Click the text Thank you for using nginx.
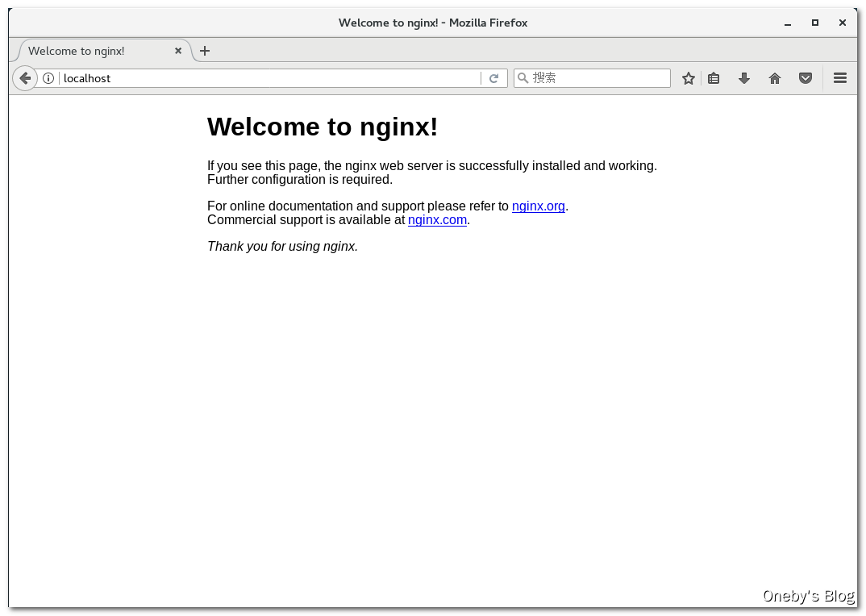 [x=283, y=247]
